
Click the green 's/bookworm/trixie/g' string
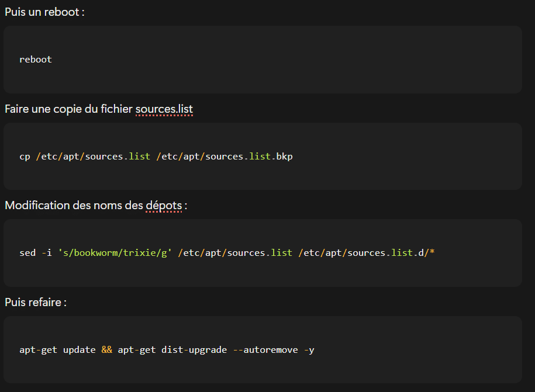115,253
